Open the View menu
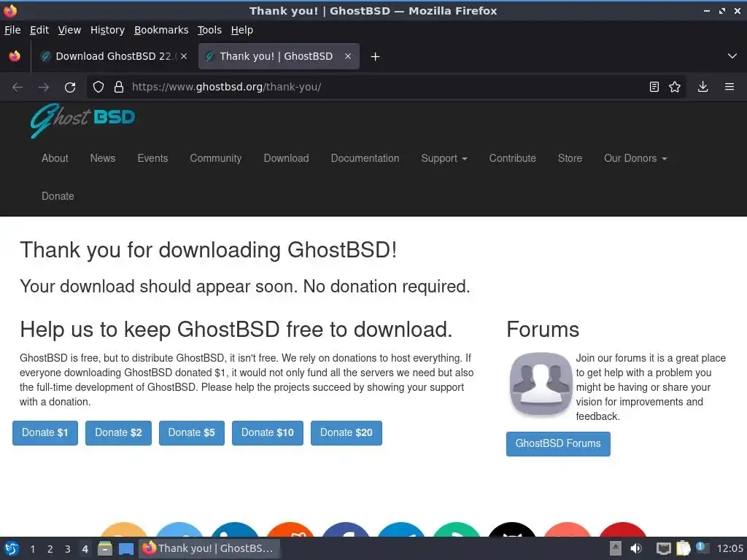Image resolution: width=747 pixels, height=560 pixels. pos(69,30)
